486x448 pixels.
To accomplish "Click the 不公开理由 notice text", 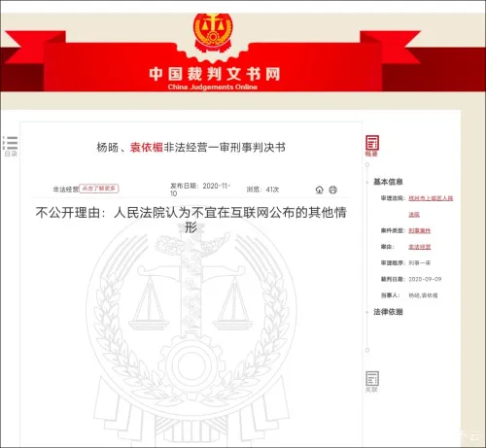I will pyautogui.click(x=191, y=220).
